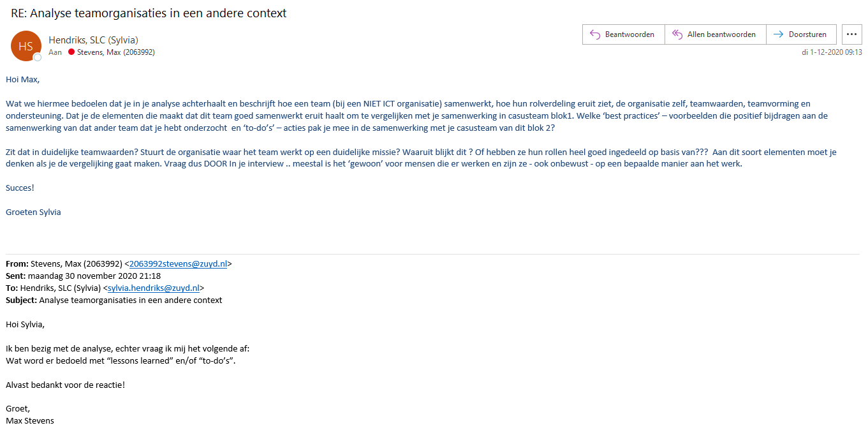Click the 'Hoi Max,' greeting line
The height and width of the screenshot is (444, 868).
click(x=22, y=80)
